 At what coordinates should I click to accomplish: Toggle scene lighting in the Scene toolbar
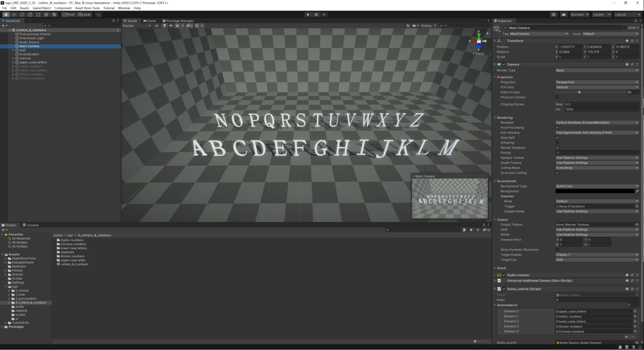tap(165, 25)
